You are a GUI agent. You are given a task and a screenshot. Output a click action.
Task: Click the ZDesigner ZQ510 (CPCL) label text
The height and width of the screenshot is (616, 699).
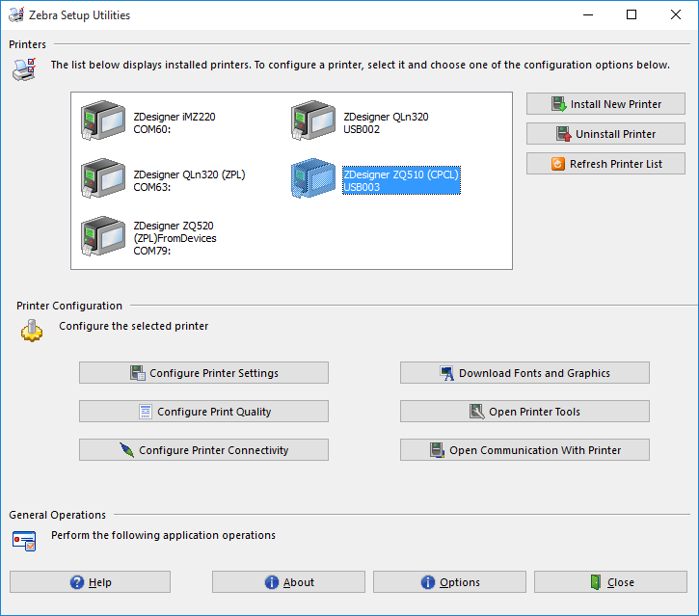401,174
